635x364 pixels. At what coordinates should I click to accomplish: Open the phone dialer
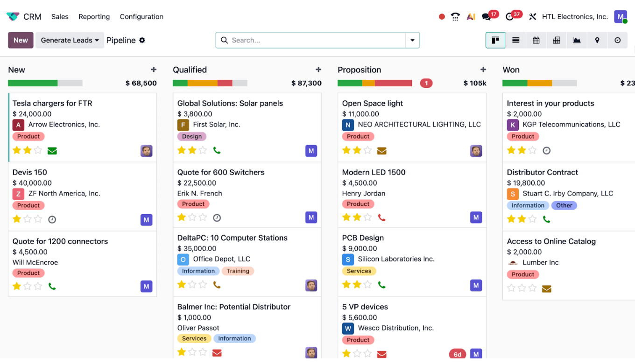click(x=455, y=16)
